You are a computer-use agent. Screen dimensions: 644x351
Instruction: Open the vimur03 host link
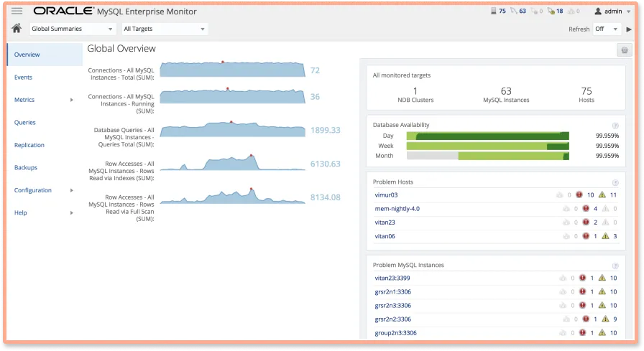click(386, 195)
